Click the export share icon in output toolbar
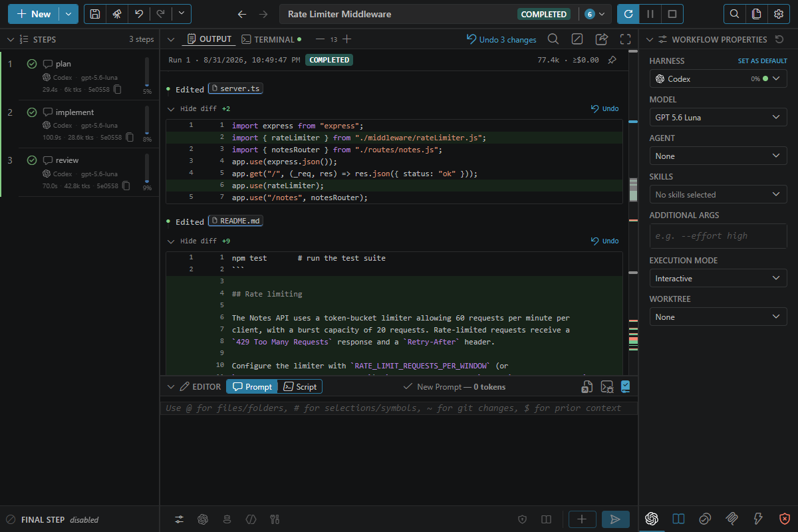 pyautogui.click(x=602, y=39)
